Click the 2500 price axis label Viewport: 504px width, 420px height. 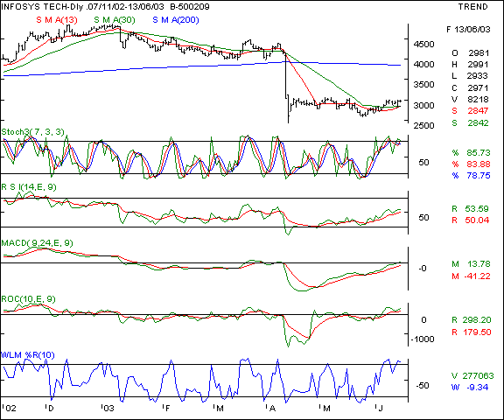(x=424, y=126)
